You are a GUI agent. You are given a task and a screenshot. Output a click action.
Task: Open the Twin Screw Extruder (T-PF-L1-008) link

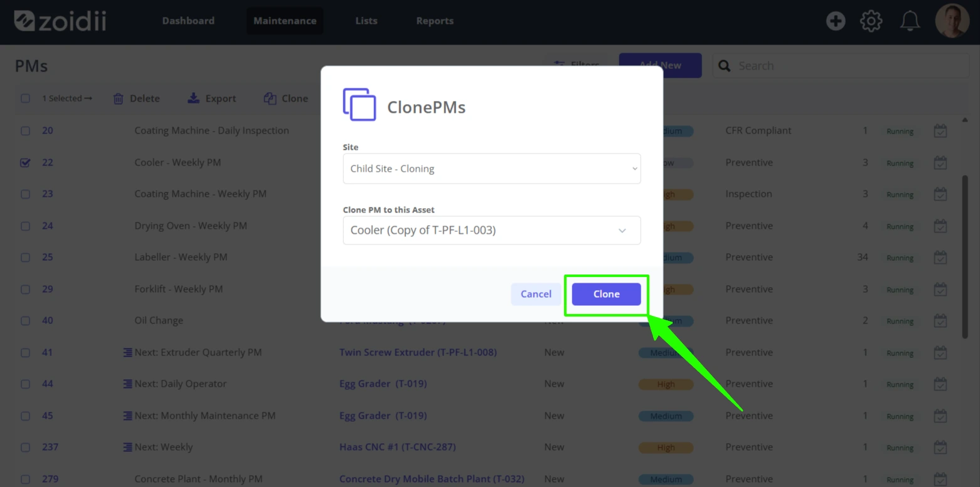coord(418,352)
